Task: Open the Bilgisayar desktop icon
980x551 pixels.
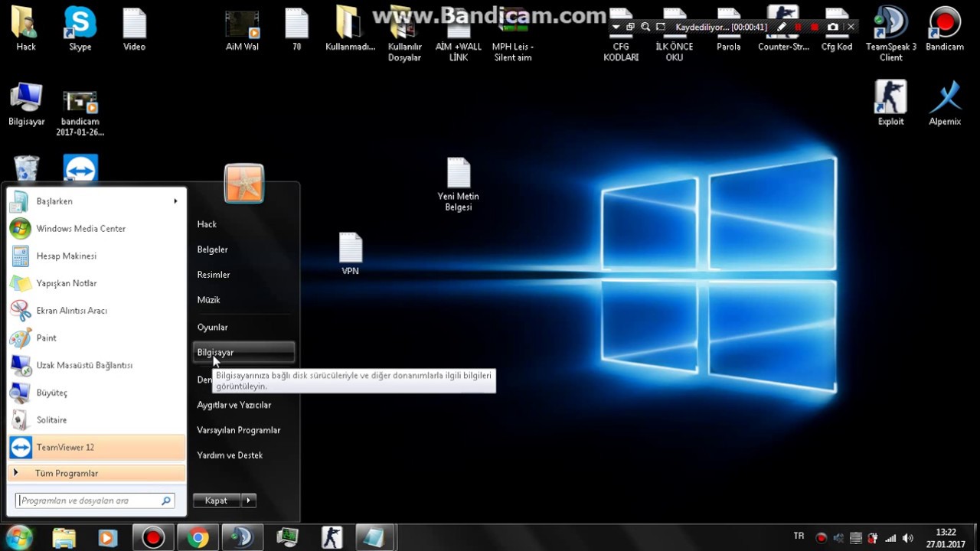Action: pos(26,103)
